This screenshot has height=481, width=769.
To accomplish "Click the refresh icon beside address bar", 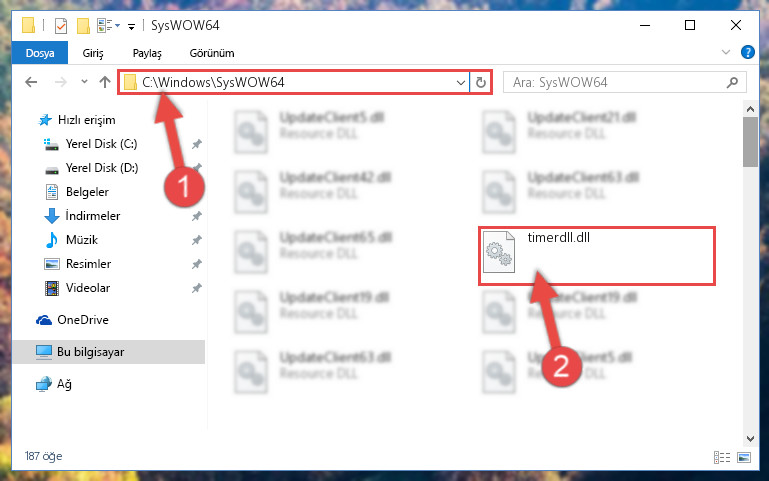I will [481, 82].
